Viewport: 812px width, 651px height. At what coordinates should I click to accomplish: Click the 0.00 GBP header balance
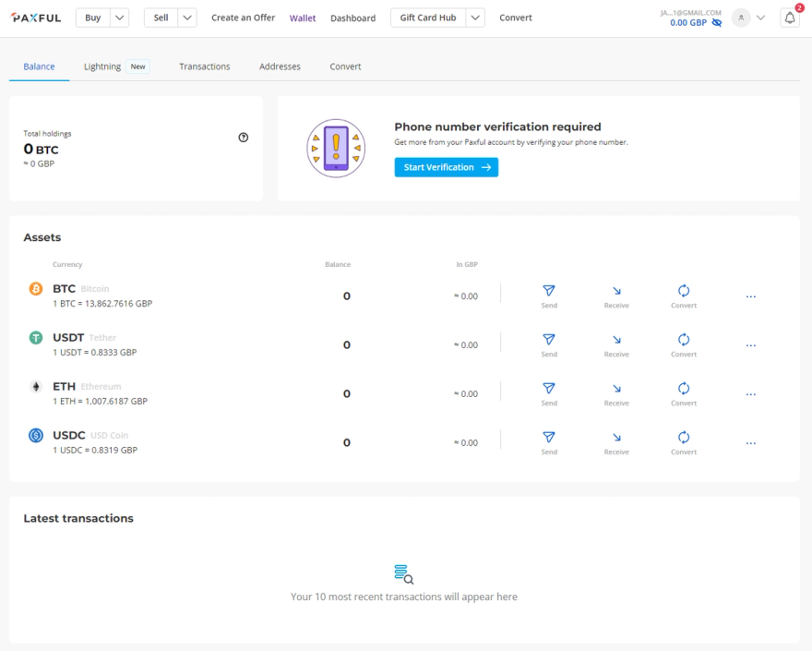coord(688,23)
